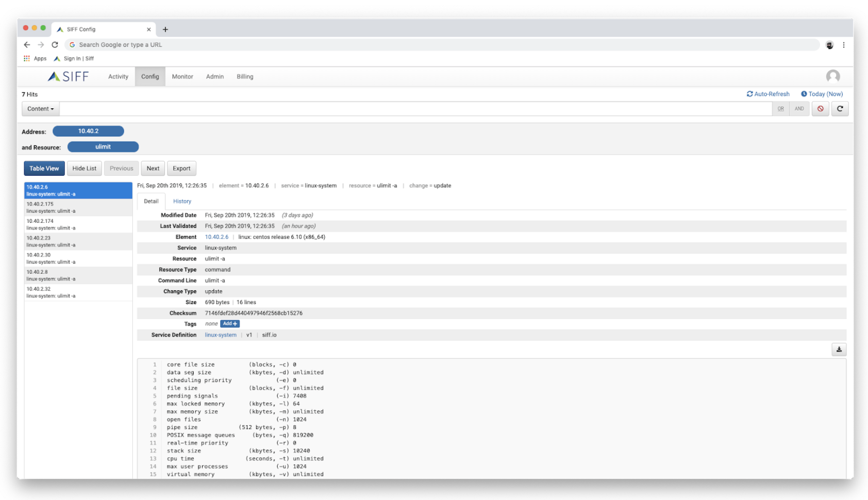The width and height of the screenshot is (868, 500).
Task: Open the Apps grid bookmark
Action: coord(35,58)
